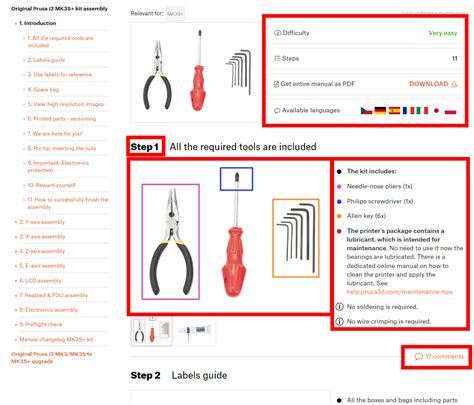Select the French flag language icon
Image resolution: width=474 pixels, height=405 pixels.
click(x=408, y=111)
